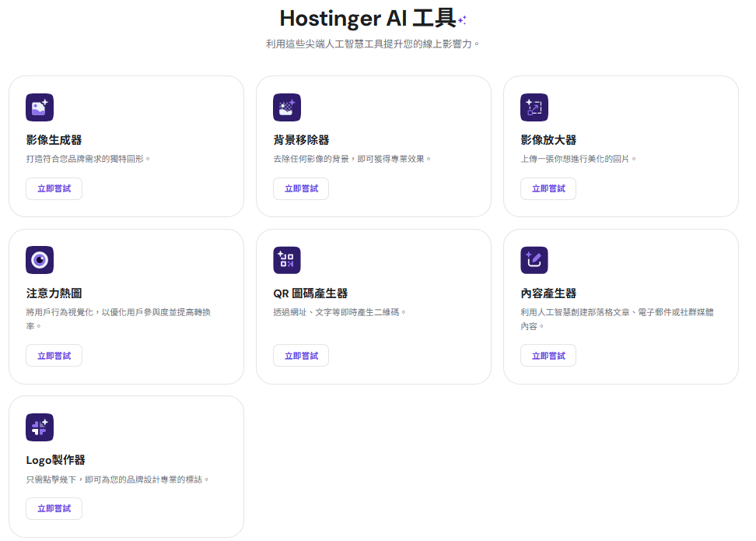Screen dimensions: 756x541
Task: Click the Hostinger AI 工具 heading
Action: 368,19
